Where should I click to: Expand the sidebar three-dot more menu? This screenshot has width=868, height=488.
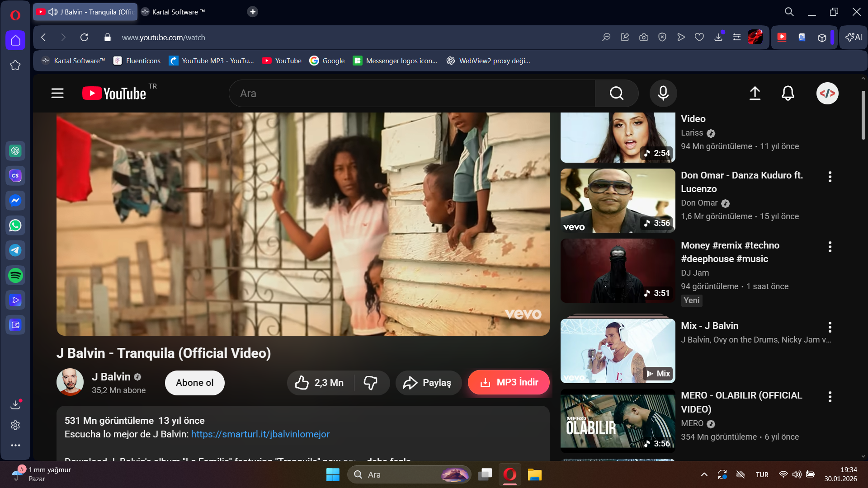tap(15, 445)
